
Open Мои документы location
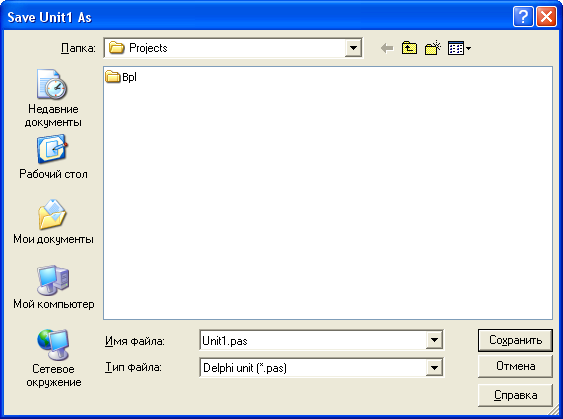pyautogui.click(x=53, y=222)
